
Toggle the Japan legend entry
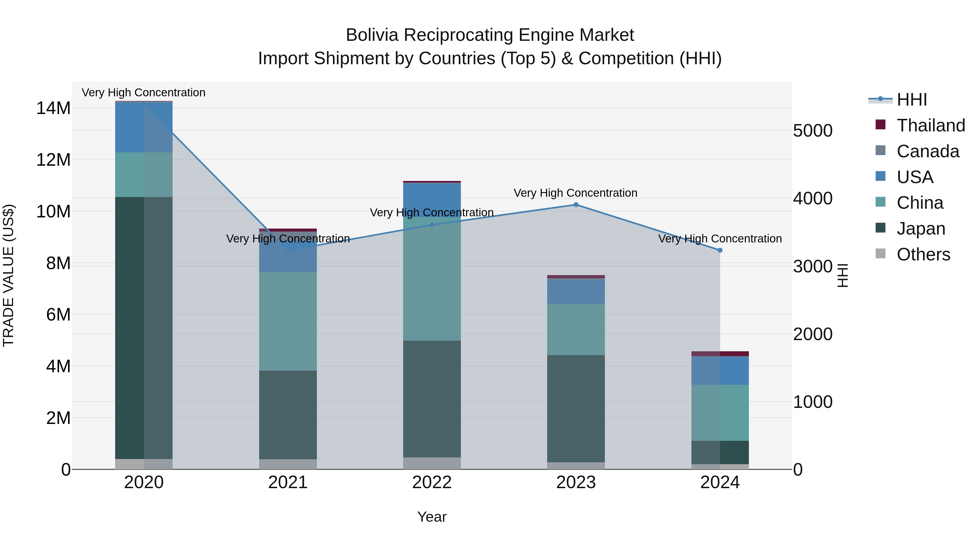point(910,228)
